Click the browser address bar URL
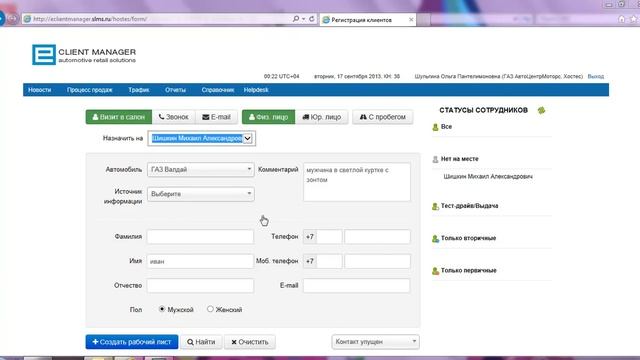The width and height of the screenshot is (640, 360). [x=90, y=19]
